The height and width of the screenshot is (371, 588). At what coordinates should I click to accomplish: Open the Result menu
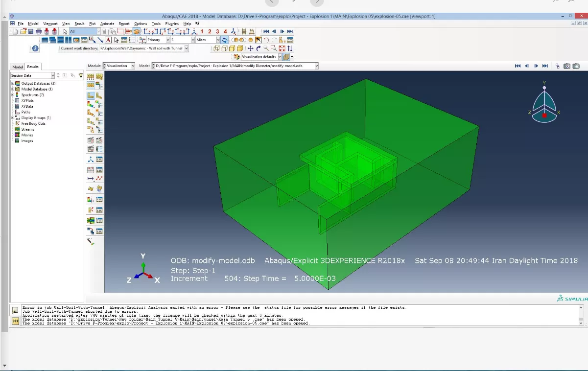click(79, 23)
